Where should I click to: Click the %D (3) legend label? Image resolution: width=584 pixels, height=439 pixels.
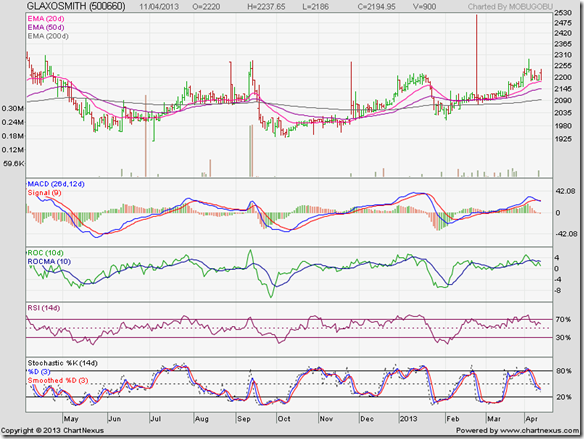pos(38,372)
